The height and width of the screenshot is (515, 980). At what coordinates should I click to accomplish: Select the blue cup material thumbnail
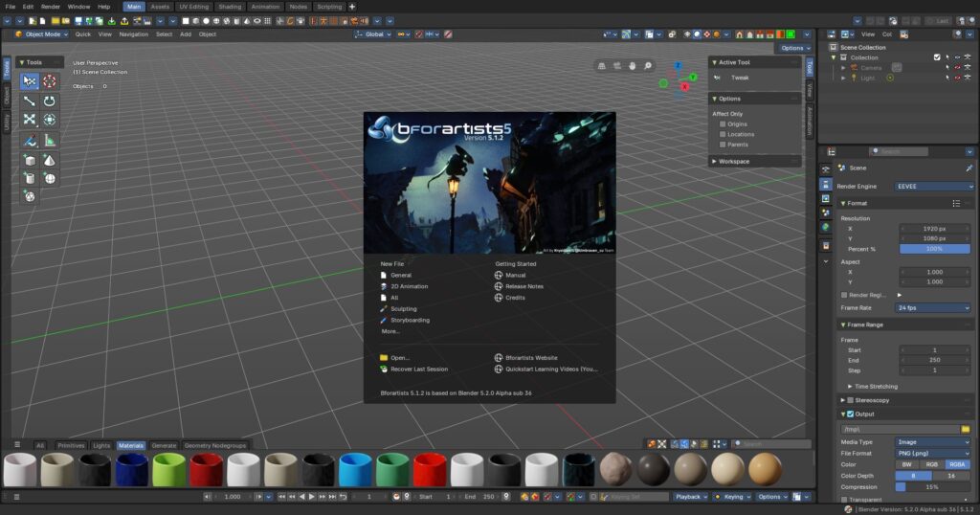[355, 470]
